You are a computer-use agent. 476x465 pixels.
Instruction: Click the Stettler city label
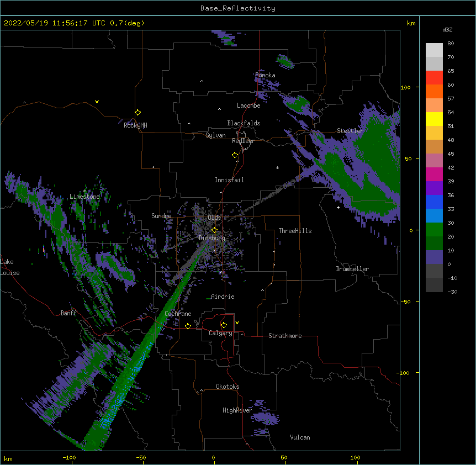[x=350, y=131]
